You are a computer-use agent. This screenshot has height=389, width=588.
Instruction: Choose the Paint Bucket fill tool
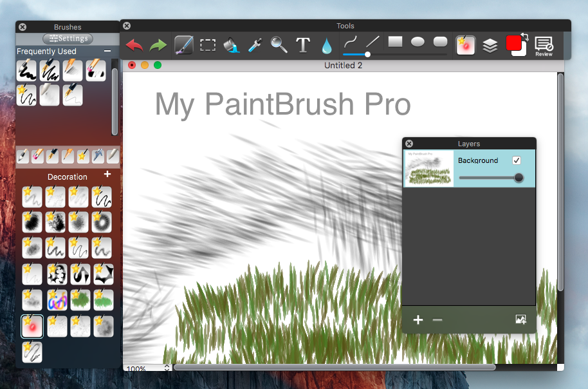232,46
